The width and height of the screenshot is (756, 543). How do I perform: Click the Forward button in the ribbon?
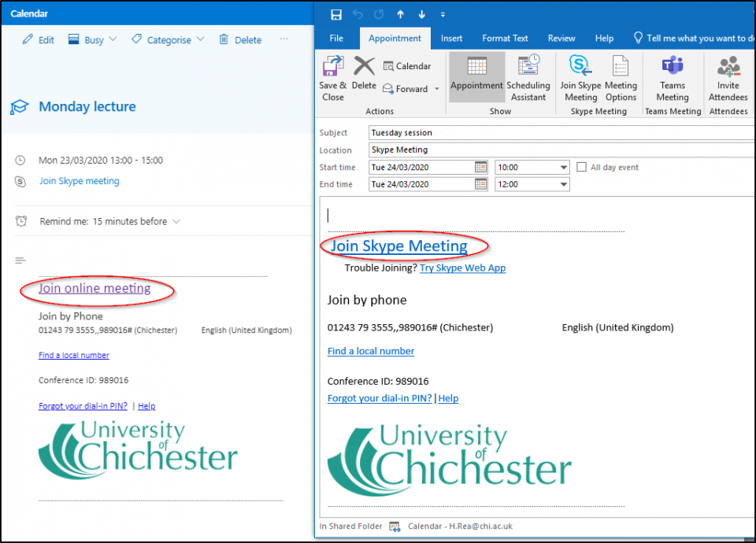(406, 89)
